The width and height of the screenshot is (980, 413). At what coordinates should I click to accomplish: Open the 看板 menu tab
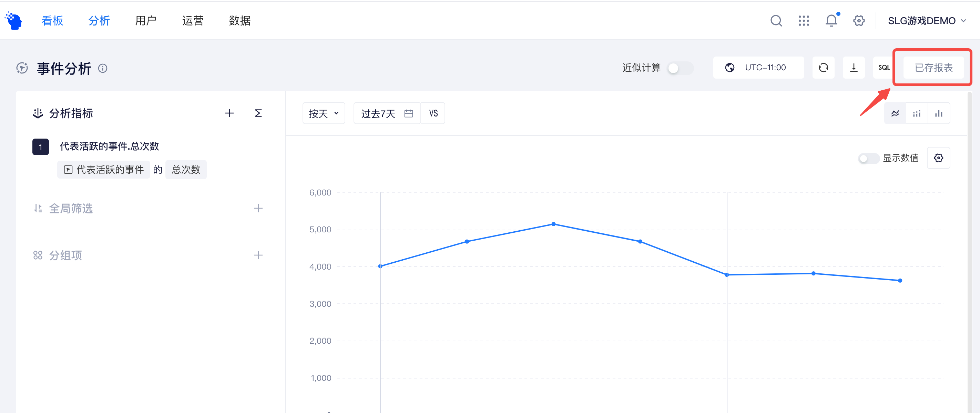coord(52,21)
